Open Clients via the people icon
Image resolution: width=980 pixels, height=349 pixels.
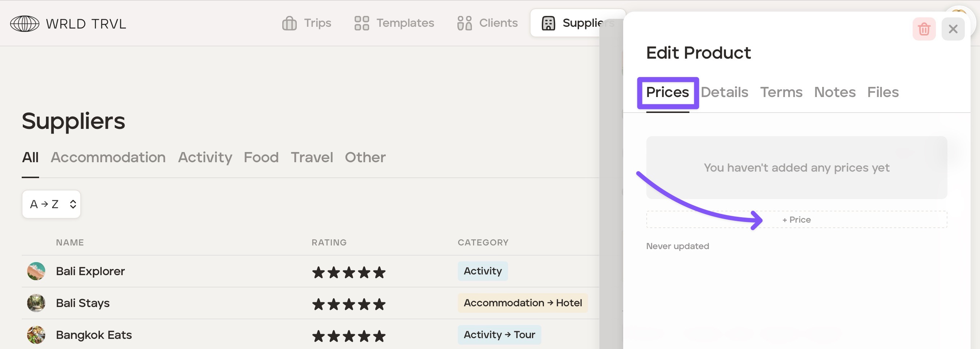[x=464, y=23]
